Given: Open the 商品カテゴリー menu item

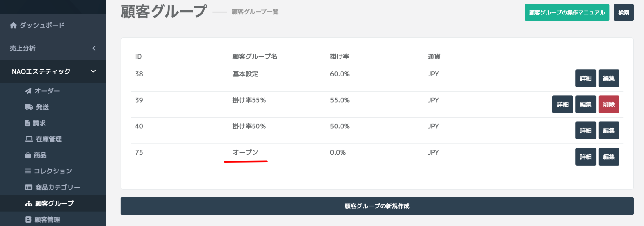Looking at the screenshot, I should (x=57, y=188).
